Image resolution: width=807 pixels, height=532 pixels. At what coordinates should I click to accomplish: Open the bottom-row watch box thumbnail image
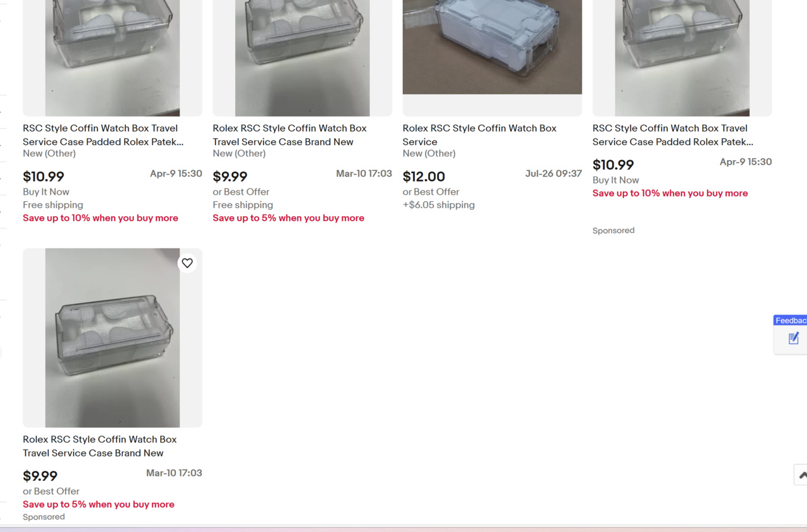point(112,338)
